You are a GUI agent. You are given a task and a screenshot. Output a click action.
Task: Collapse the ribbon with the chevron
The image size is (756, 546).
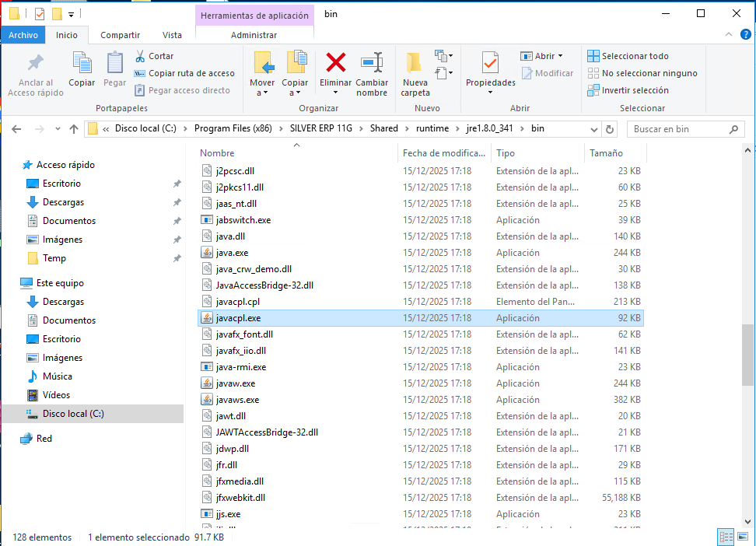pyautogui.click(x=729, y=34)
